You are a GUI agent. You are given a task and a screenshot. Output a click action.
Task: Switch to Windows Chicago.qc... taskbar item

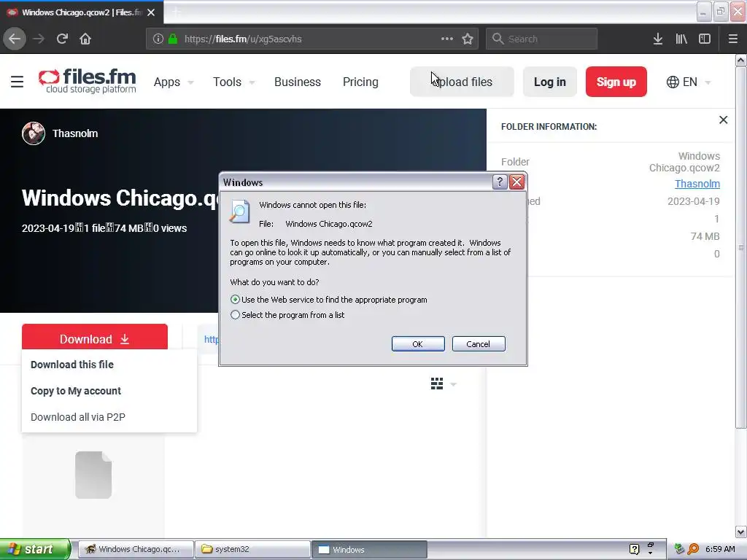135,549
